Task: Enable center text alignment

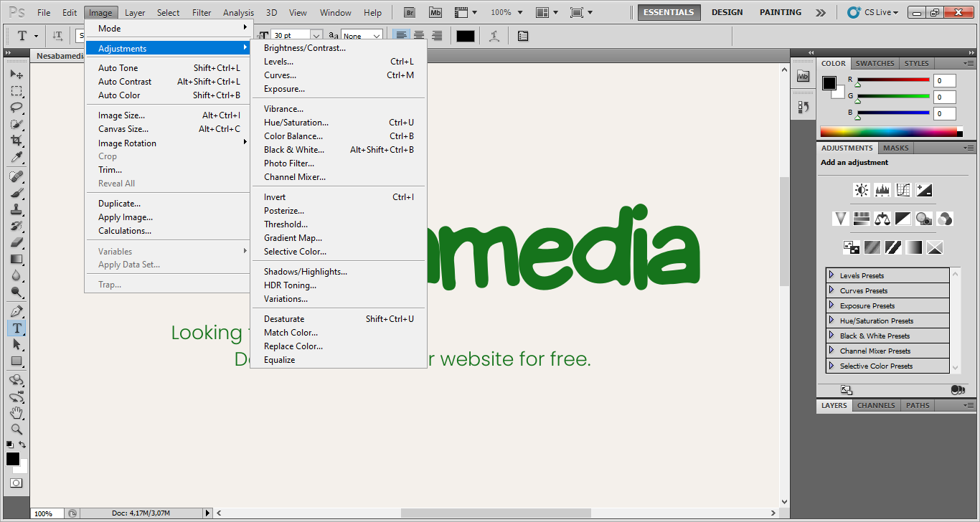Action: 419,36
